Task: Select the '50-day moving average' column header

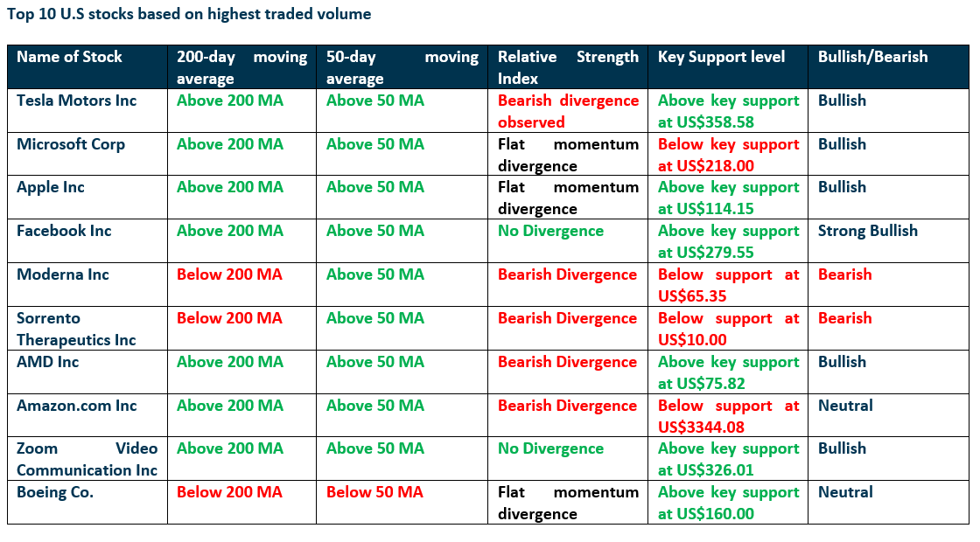Action: pyautogui.click(x=402, y=67)
